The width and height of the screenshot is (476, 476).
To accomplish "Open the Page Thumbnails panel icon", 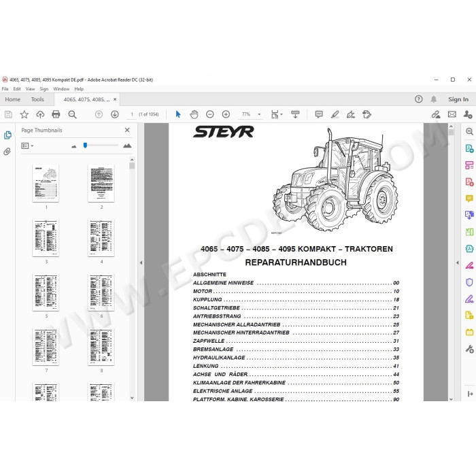I will (7, 135).
